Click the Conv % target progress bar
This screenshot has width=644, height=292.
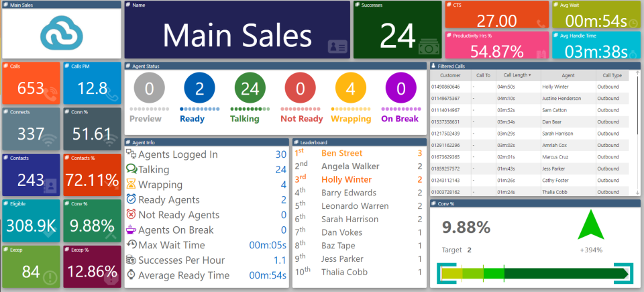click(x=535, y=273)
